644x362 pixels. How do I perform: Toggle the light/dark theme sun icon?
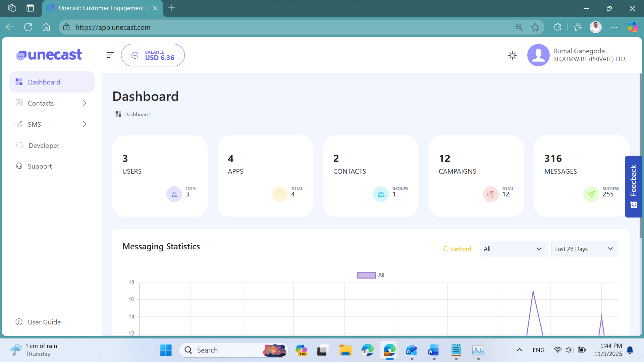point(512,55)
